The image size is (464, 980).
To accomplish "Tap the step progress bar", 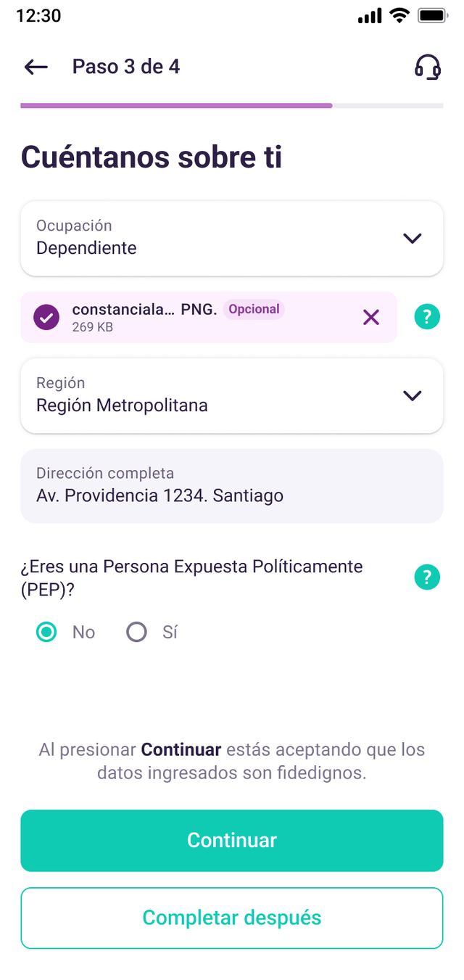I will 231,106.
